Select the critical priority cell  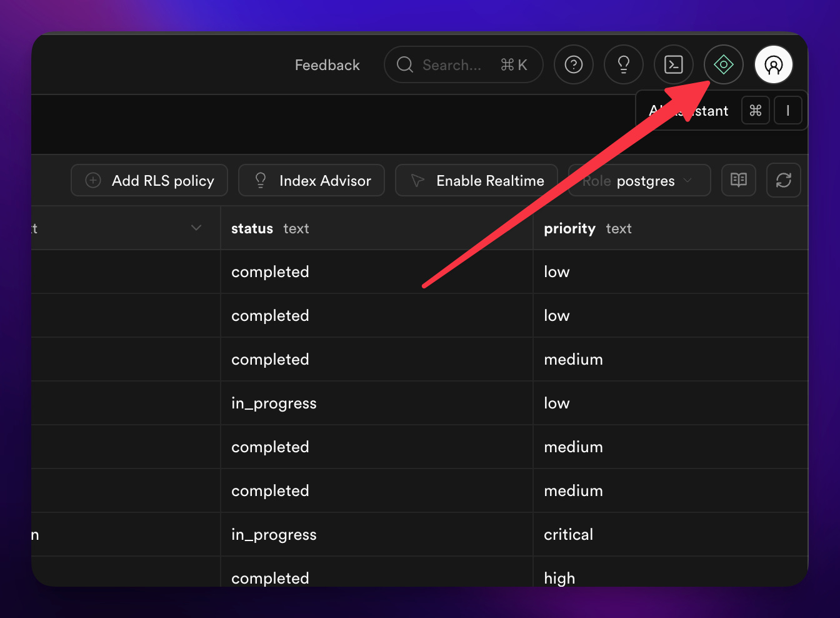pyautogui.click(x=671, y=535)
